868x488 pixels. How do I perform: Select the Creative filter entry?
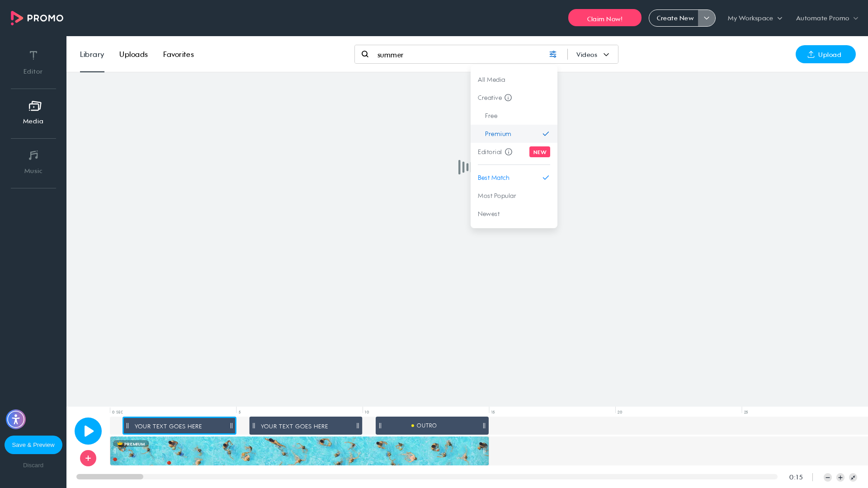point(490,98)
